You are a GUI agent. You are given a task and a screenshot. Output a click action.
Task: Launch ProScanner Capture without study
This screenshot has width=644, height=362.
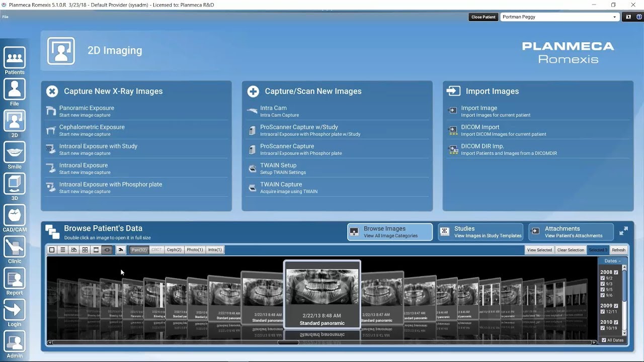point(337,149)
